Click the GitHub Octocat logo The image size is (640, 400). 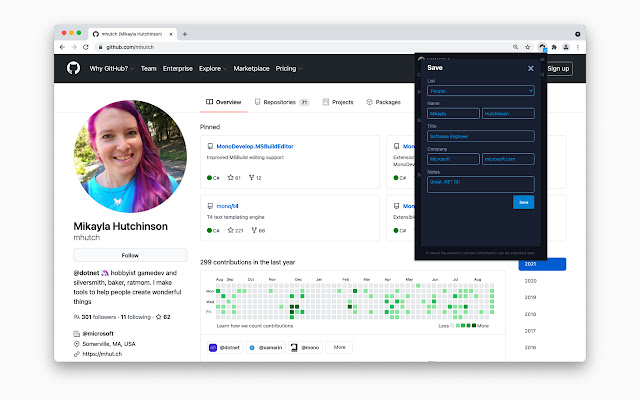(73, 68)
